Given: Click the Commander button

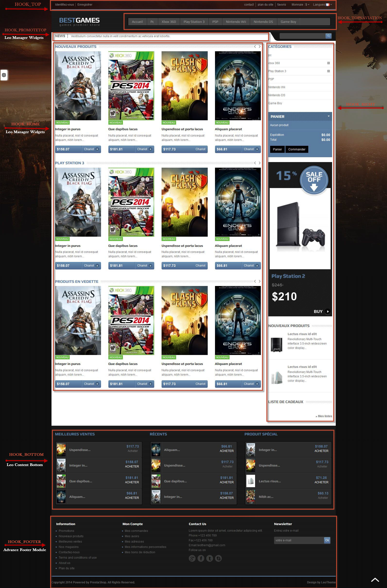Looking at the screenshot, I should [x=297, y=149].
